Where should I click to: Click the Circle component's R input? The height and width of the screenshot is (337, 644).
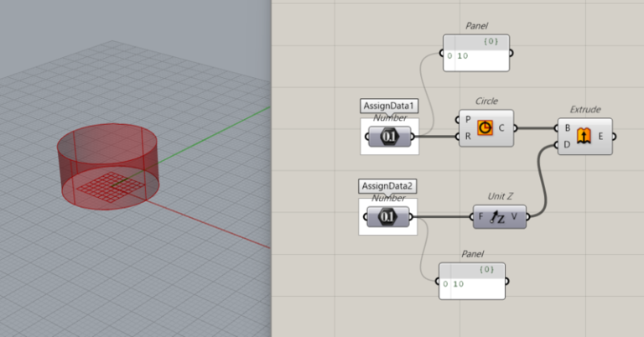click(468, 137)
